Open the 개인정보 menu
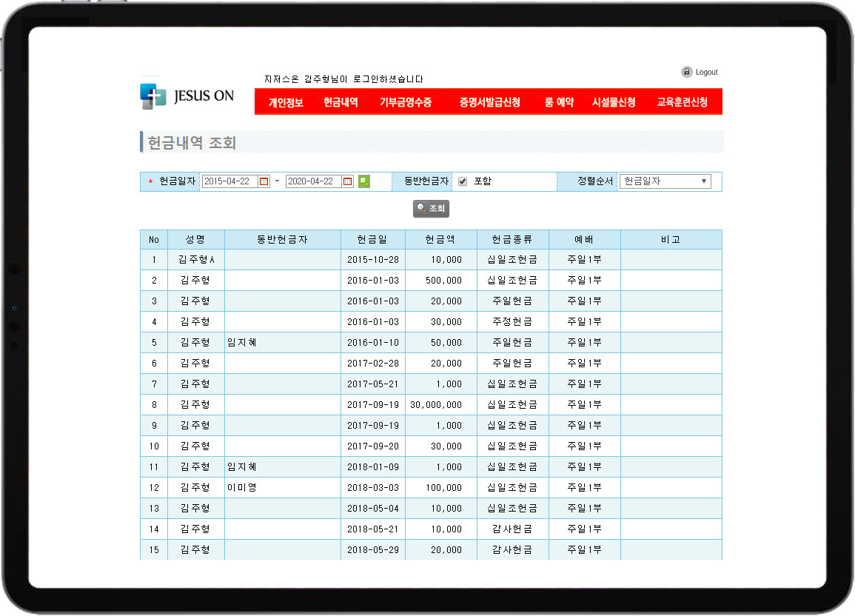This screenshot has width=855, height=616. tap(286, 102)
